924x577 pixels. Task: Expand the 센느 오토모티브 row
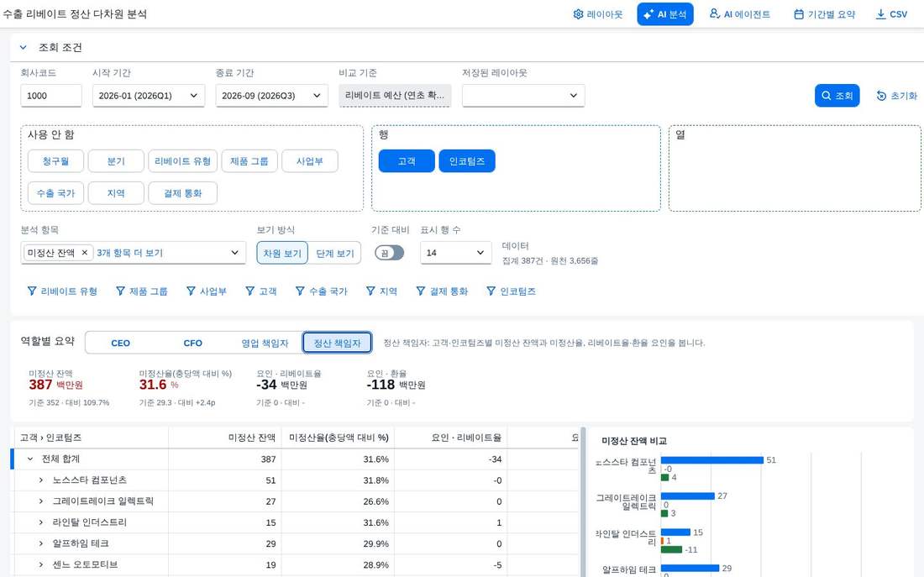40,564
